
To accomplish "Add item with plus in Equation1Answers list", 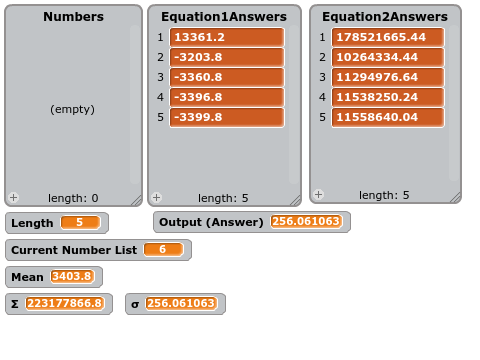I will [x=156, y=198].
